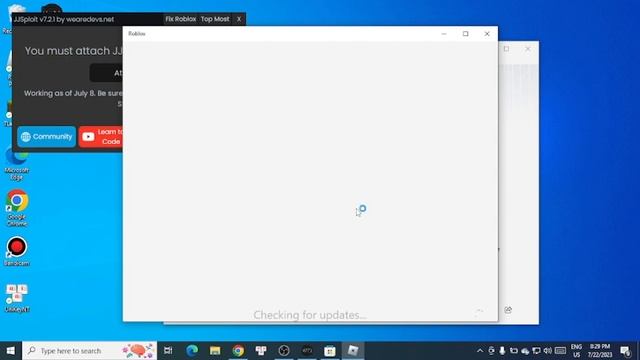This screenshot has height=360, width=640.
Task: Launch Microsoft Edge from taskbar
Action: tap(192, 351)
